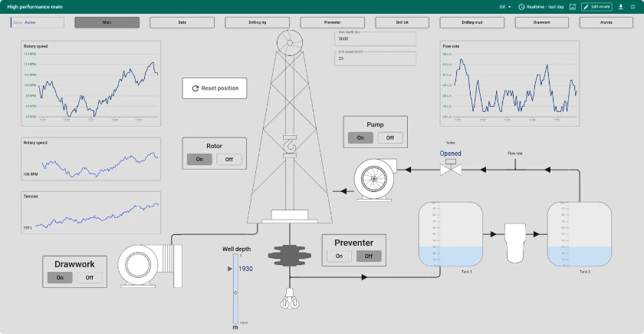The image size is (644, 334).
Task: Click the download icon in top bar
Action: point(621,6)
